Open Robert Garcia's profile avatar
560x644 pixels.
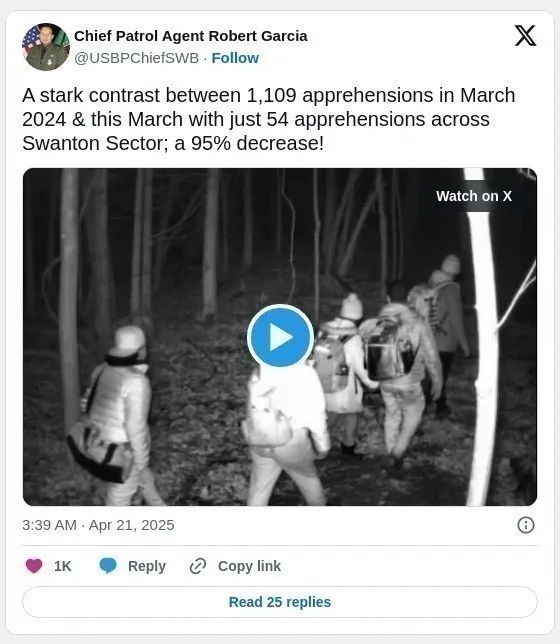[46, 47]
